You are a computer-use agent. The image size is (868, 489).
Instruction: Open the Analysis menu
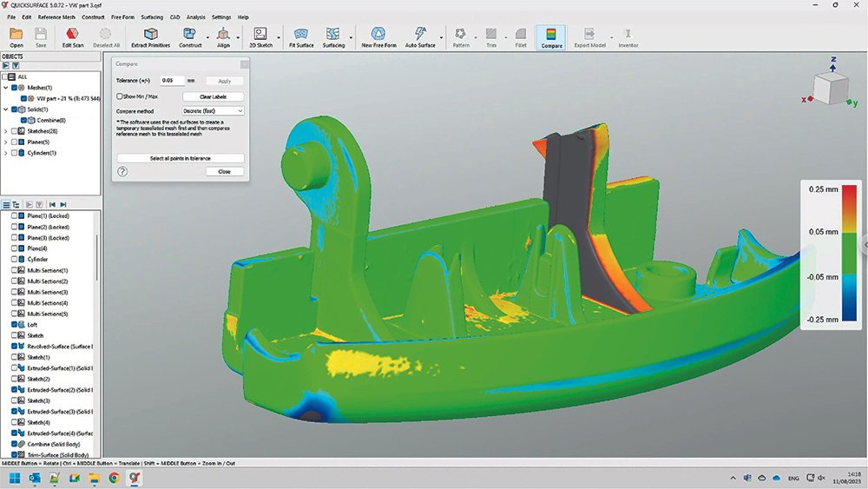tap(195, 17)
